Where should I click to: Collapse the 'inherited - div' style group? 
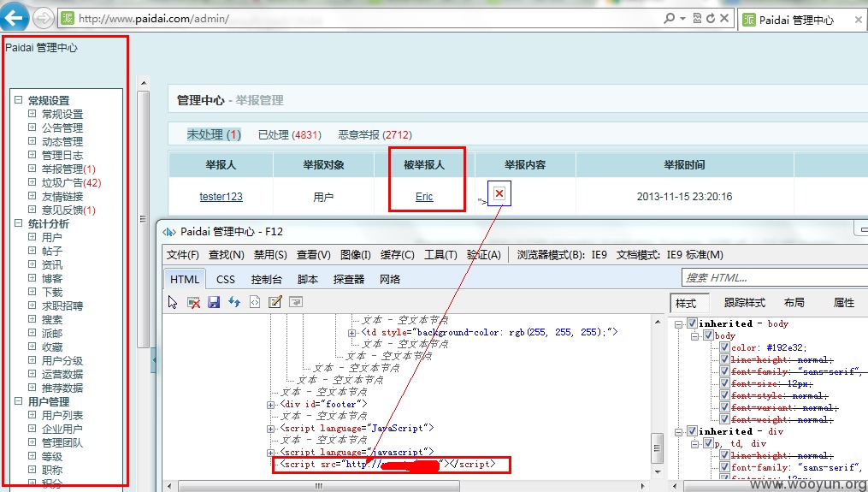tap(678, 431)
